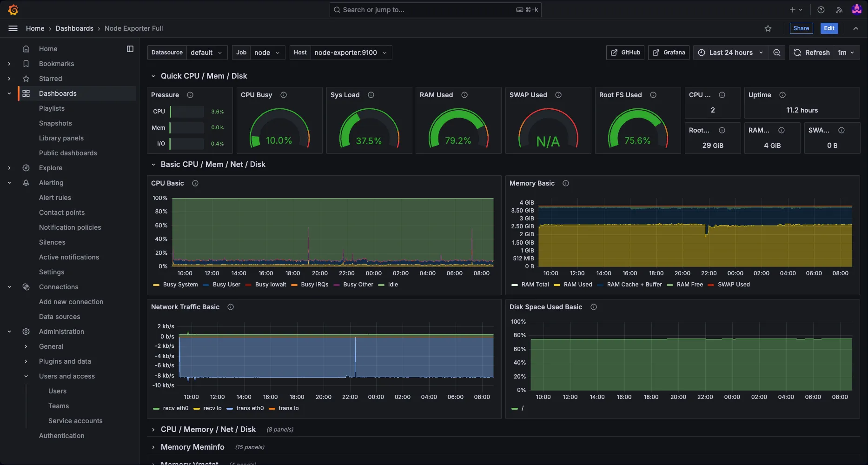The height and width of the screenshot is (465, 868).
Task: Click the RAM Free green legend swatch
Action: 670,285
